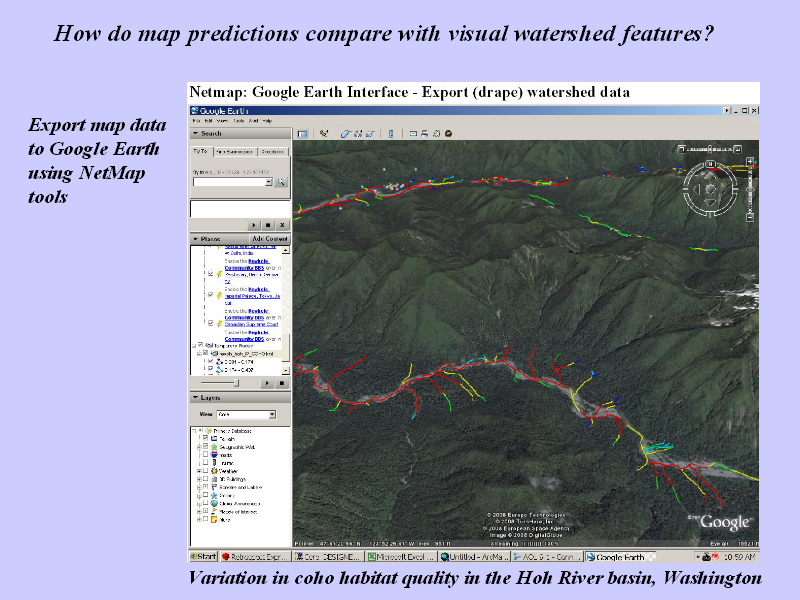Screen dimensions: 800x600
Task: Open the File menu
Action: 196,121
